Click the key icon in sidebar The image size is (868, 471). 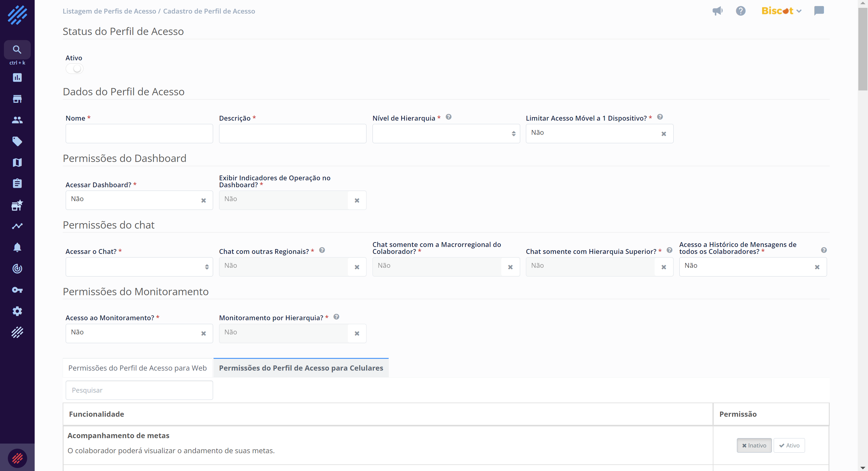[17, 290]
